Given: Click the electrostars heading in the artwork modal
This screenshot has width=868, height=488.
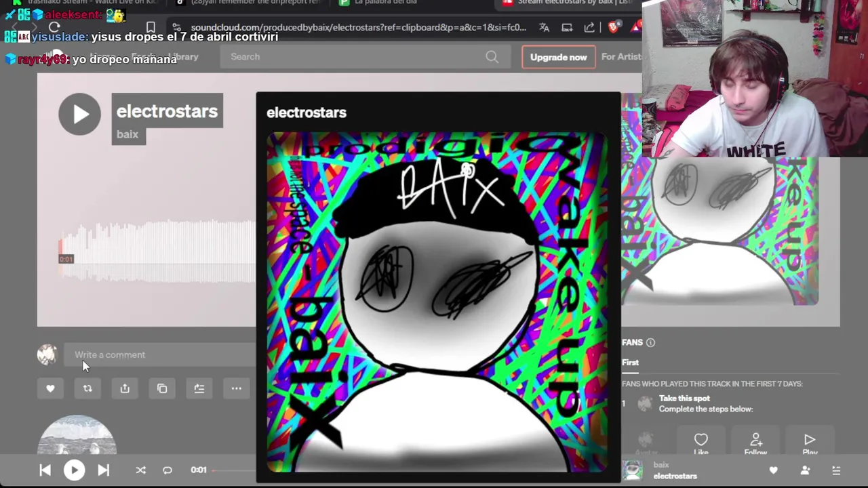Looking at the screenshot, I should coord(307,113).
